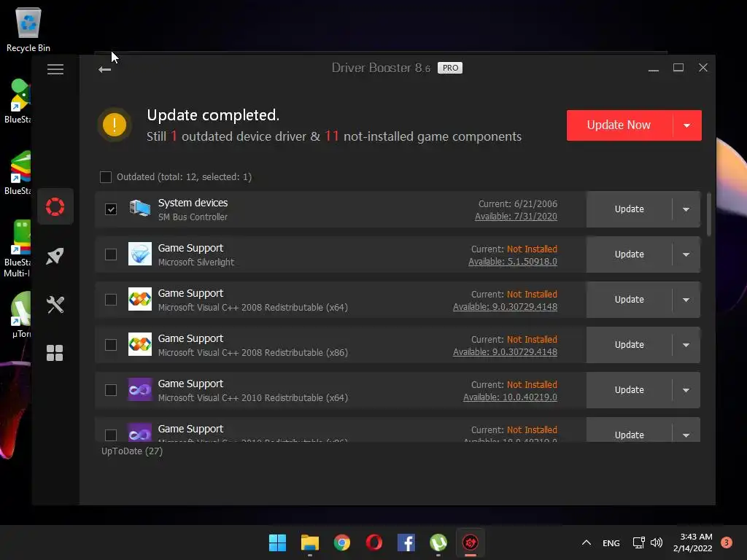
Task: Open uTorrent from taskbar
Action: (438, 542)
